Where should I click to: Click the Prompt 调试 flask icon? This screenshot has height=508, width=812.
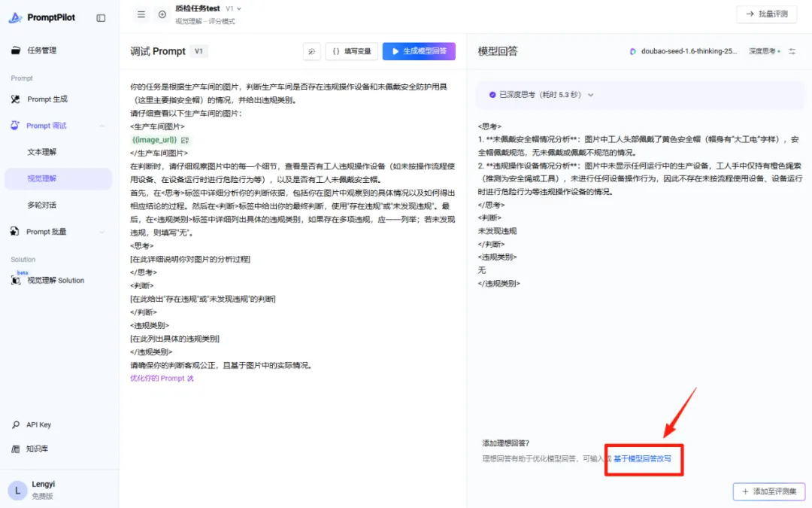pos(15,126)
